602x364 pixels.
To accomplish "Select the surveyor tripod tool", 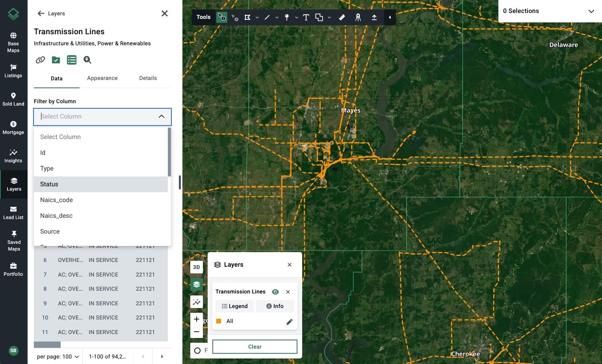I will (358, 17).
